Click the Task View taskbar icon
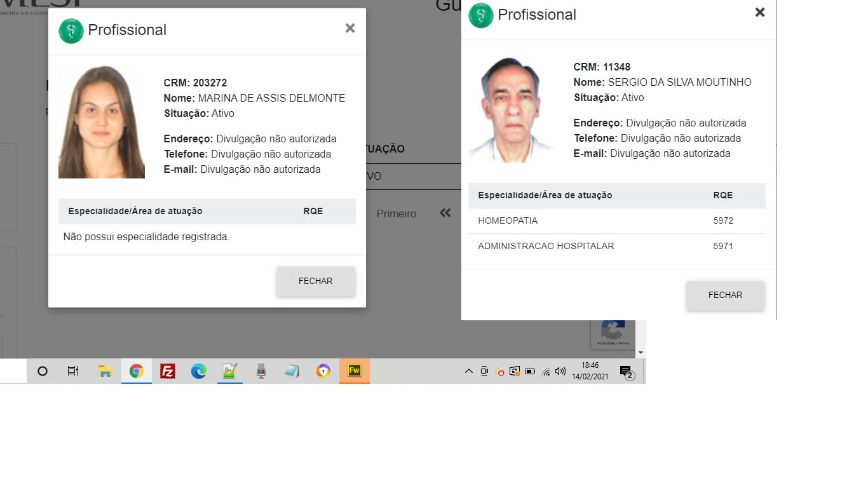The width and height of the screenshot is (868, 488). click(x=73, y=372)
